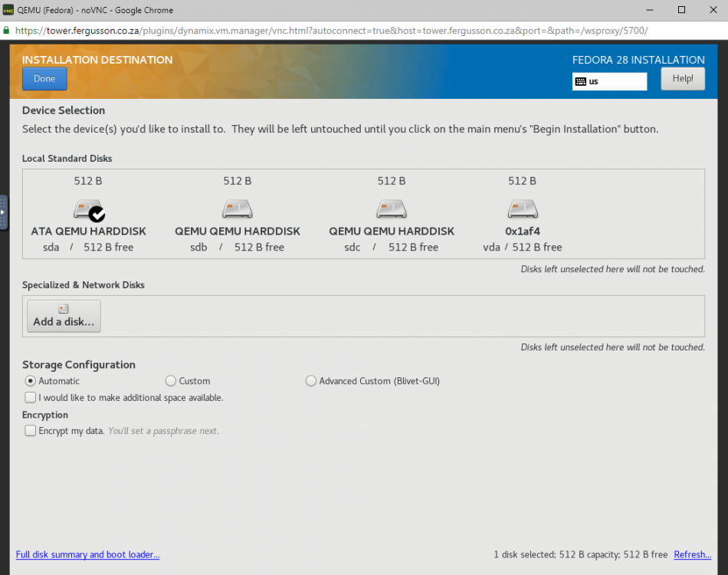This screenshot has height=575, width=728.
Task: Enable Encrypt my data checkbox
Action: [30, 431]
